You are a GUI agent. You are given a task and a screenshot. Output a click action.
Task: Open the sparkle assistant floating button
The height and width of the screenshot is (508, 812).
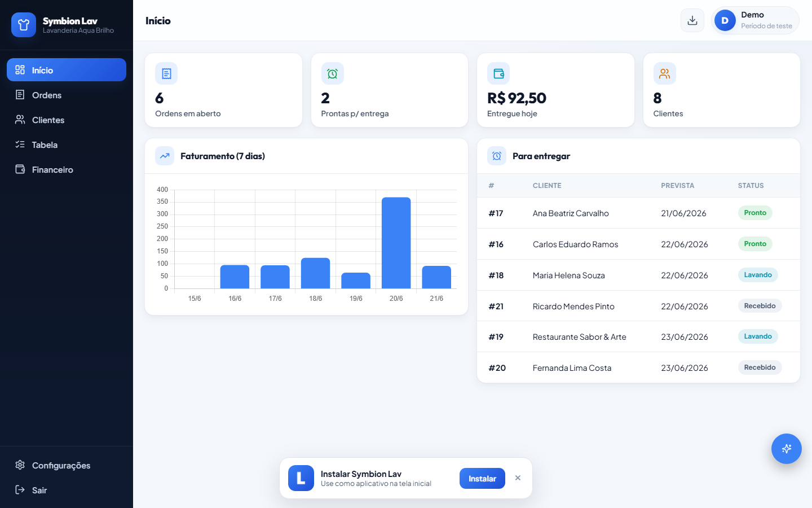[787, 449]
